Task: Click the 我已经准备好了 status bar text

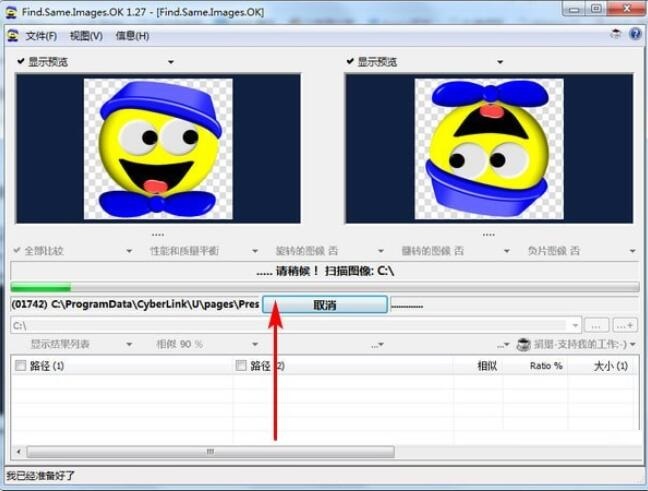Action: coord(40,476)
